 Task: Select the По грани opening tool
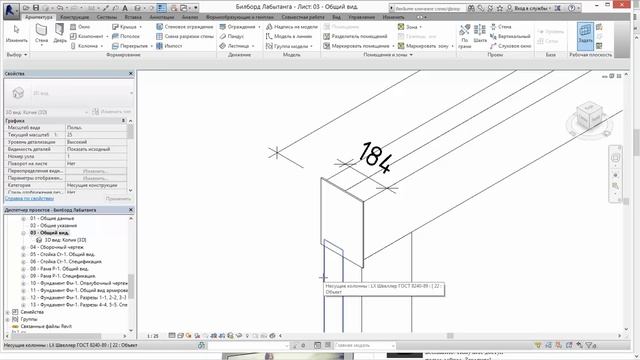464,36
